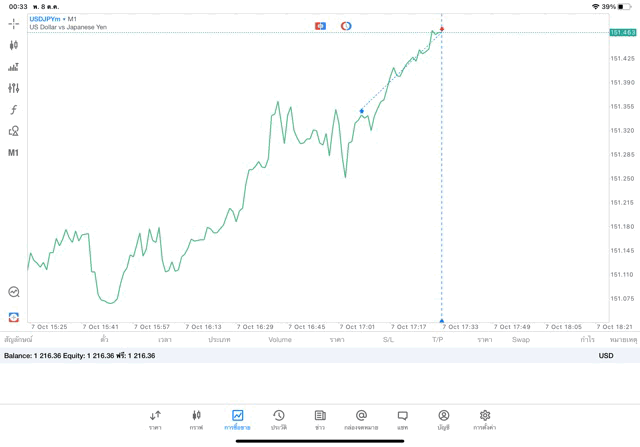Screen dimensions: 640x447
Task: Click the 151.463 current price label
Action: coord(623,33)
